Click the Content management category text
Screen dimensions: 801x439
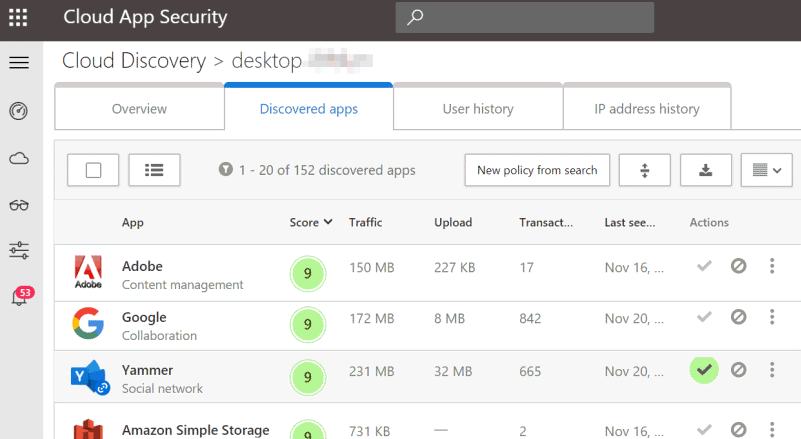pos(182,285)
